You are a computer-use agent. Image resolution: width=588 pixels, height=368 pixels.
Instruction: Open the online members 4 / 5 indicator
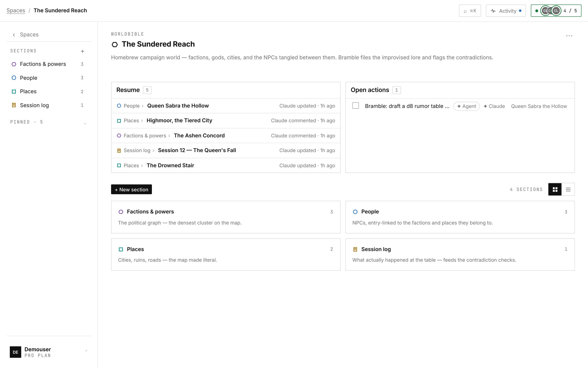click(x=556, y=11)
